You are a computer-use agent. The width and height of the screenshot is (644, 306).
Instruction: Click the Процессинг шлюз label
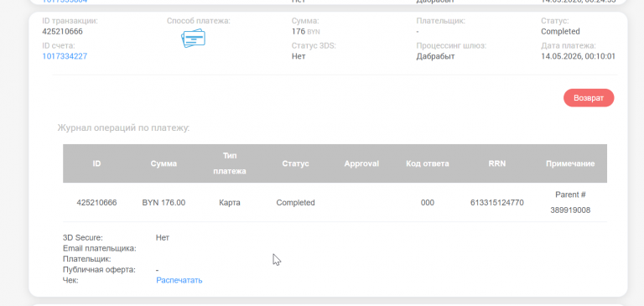click(x=451, y=45)
